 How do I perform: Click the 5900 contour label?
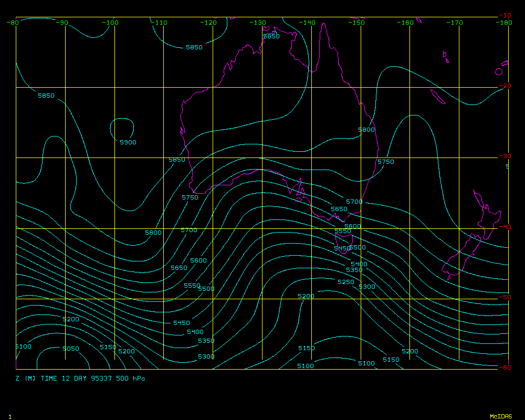tap(128, 142)
